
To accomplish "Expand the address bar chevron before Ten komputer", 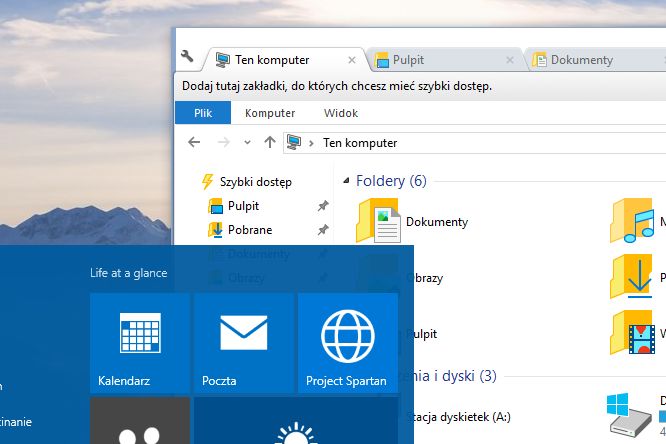I will point(311,143).
